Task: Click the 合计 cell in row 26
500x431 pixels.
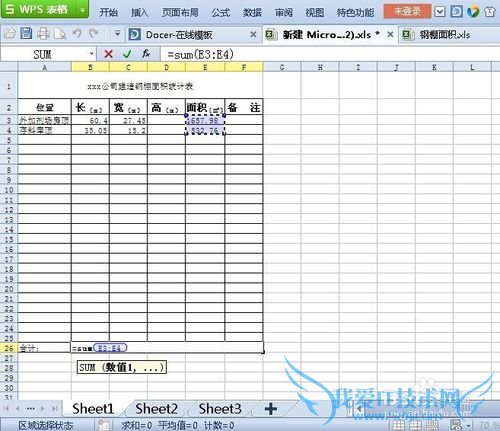Action: [x=44, y=348]
